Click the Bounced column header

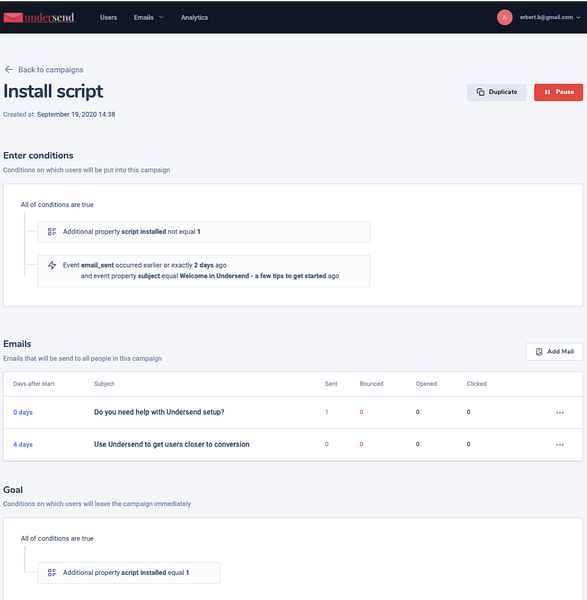(x=371, y=384)
